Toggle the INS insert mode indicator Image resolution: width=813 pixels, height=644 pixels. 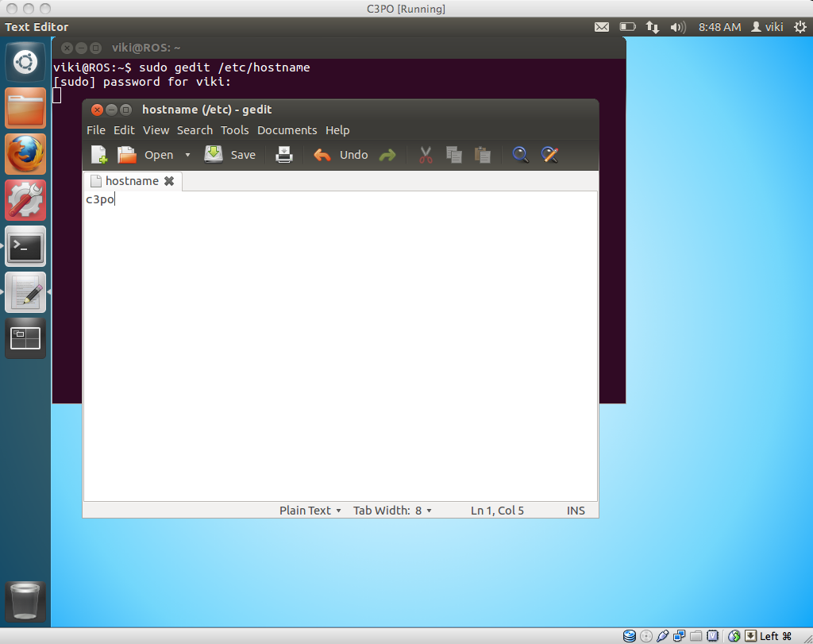(x=576, y=511)
